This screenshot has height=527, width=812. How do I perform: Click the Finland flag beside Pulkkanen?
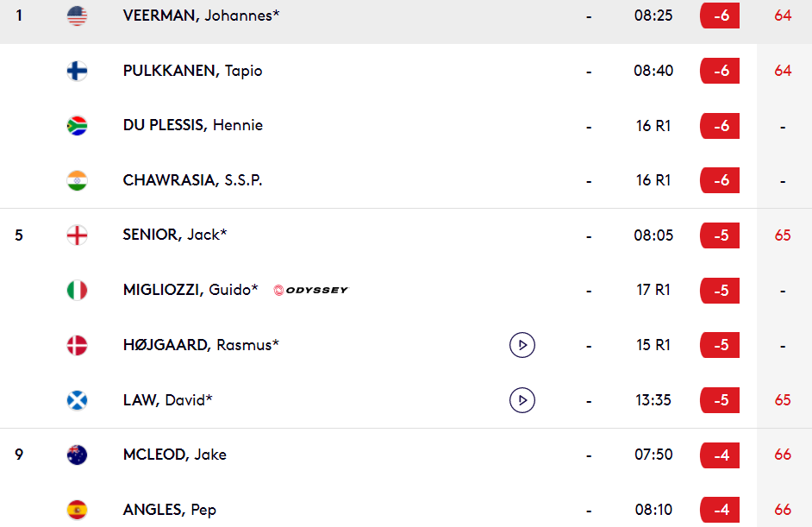(78, 71)
